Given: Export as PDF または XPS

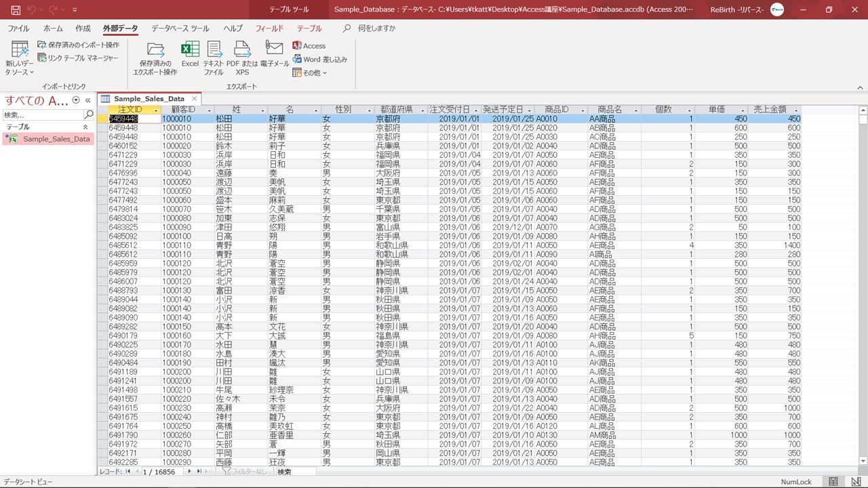Looking at the screenshot, I should (x=242, y=56).
